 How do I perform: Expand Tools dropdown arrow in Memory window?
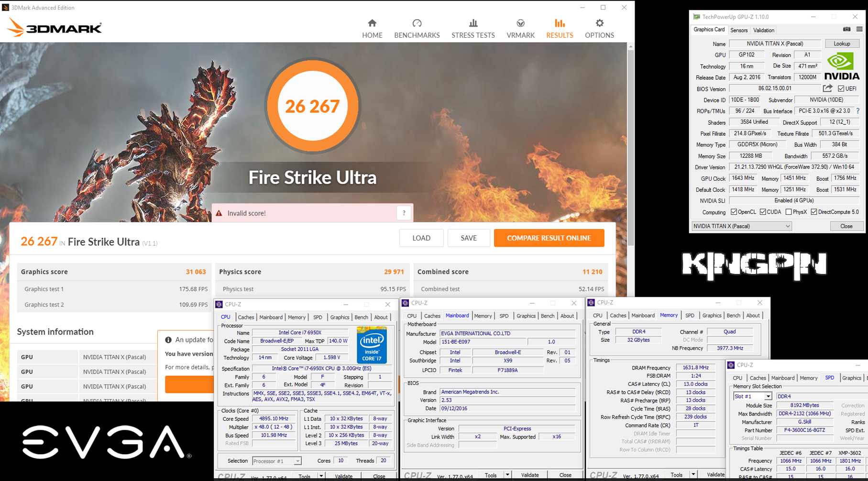[693, 475]
